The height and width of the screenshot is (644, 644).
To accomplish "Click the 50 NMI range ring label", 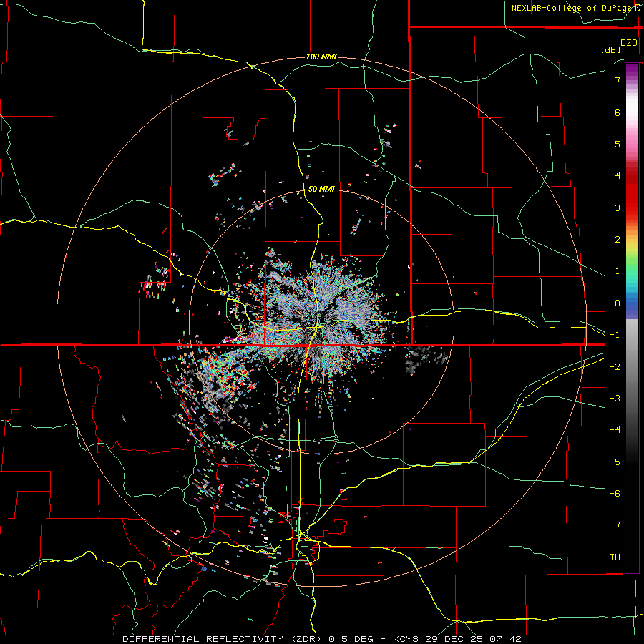I will coord(321,189).
